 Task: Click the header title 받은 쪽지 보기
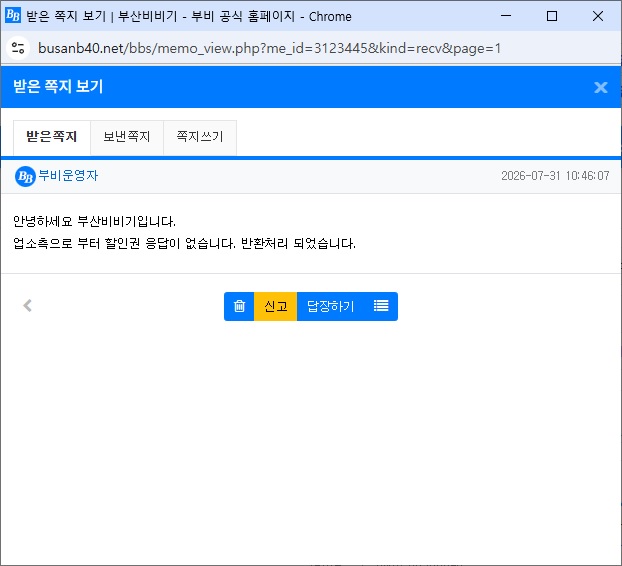point(58,86)
